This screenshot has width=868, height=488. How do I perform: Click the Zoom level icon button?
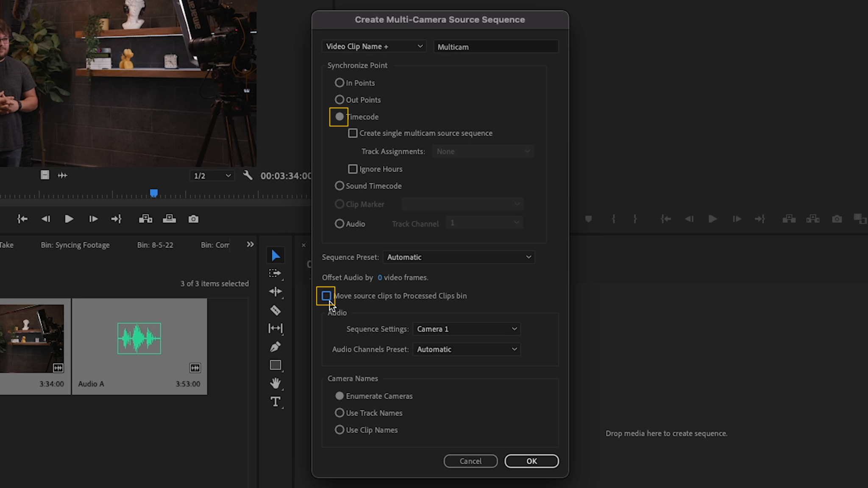tap(212, 176)
